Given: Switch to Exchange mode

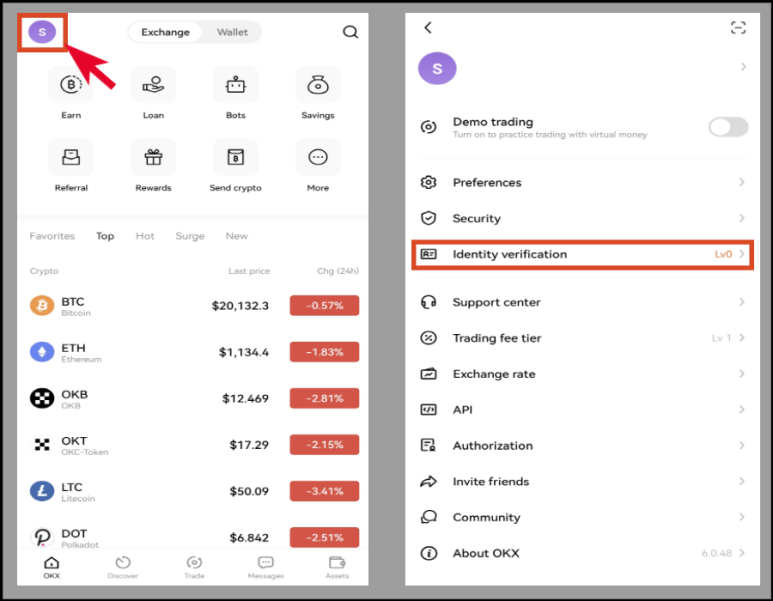Looking at the screenshot, I should coord(165,32).
